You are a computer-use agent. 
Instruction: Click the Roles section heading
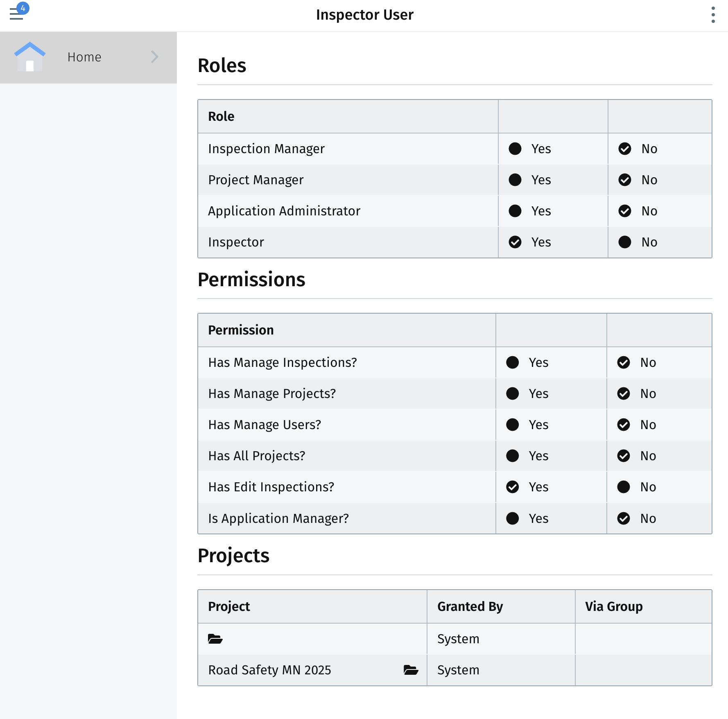(222, 66)
